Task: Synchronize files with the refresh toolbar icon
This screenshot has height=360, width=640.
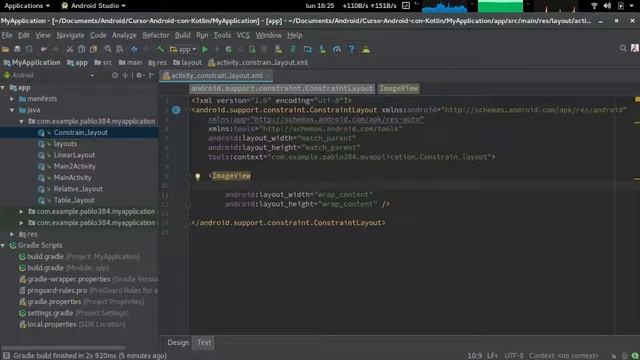Action: (29, 49)
